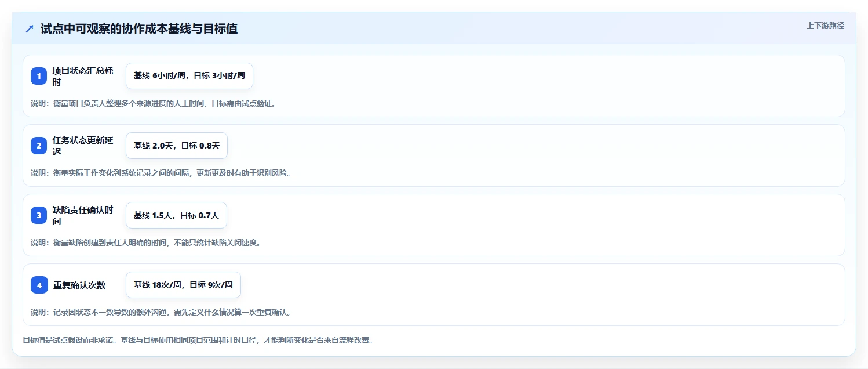Click the description starting 衡量实际工作变化到系统记录
This screenshot has height=369, width=868.
click(x=161, y=173)
